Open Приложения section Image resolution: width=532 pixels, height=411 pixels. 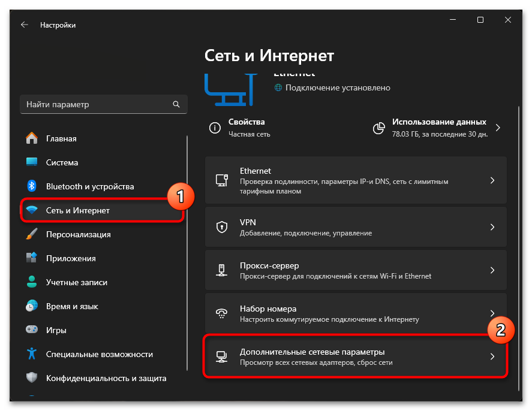(103, 258)
